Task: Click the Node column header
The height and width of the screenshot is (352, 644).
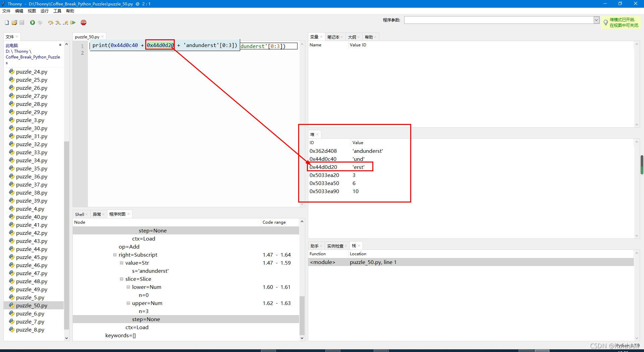Action: coord(167,222)
